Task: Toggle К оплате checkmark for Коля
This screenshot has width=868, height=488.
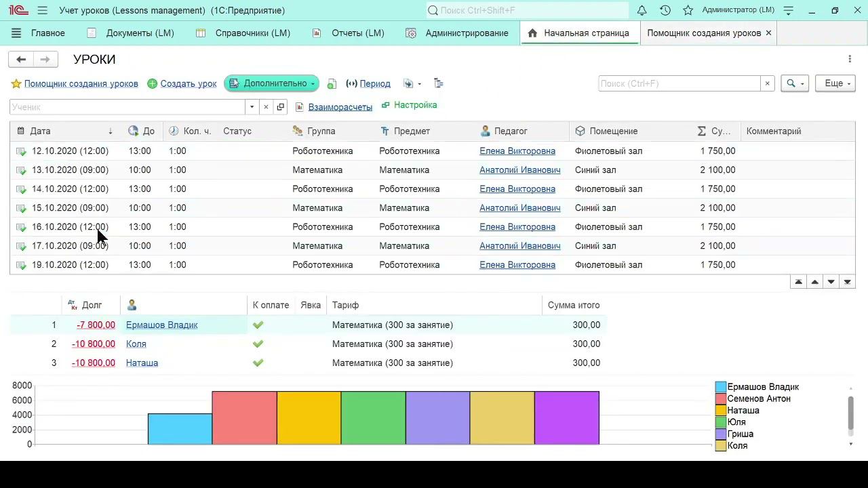Action: 258,344
